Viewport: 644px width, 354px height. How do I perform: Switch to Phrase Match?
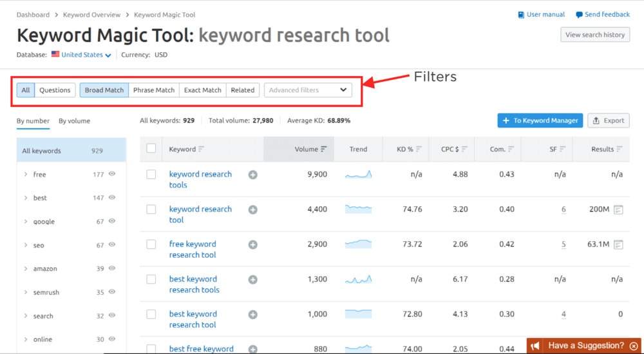tap(154, 90)
